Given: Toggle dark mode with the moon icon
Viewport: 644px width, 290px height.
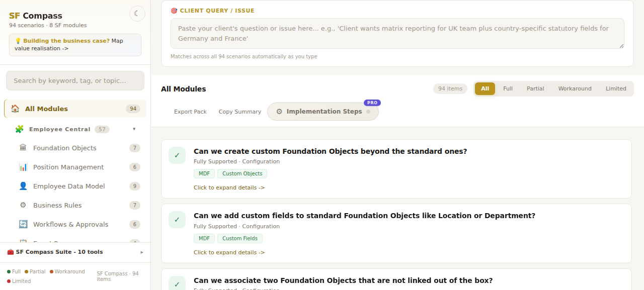Looking at the screenshot, I should click(x=137, y=14).
